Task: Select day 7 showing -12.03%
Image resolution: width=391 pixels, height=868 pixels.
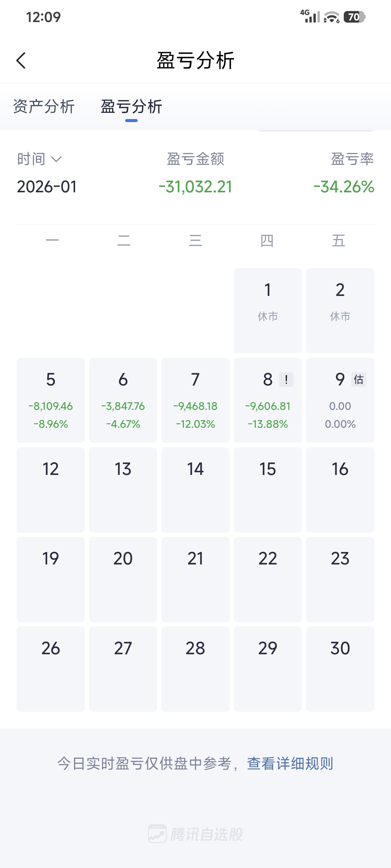Action: (195, 400)
